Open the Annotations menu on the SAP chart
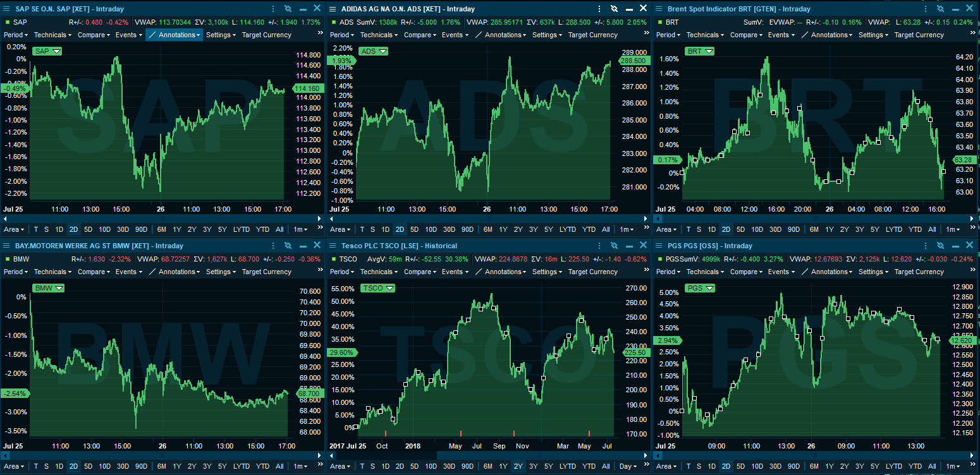 coord(175,35)
